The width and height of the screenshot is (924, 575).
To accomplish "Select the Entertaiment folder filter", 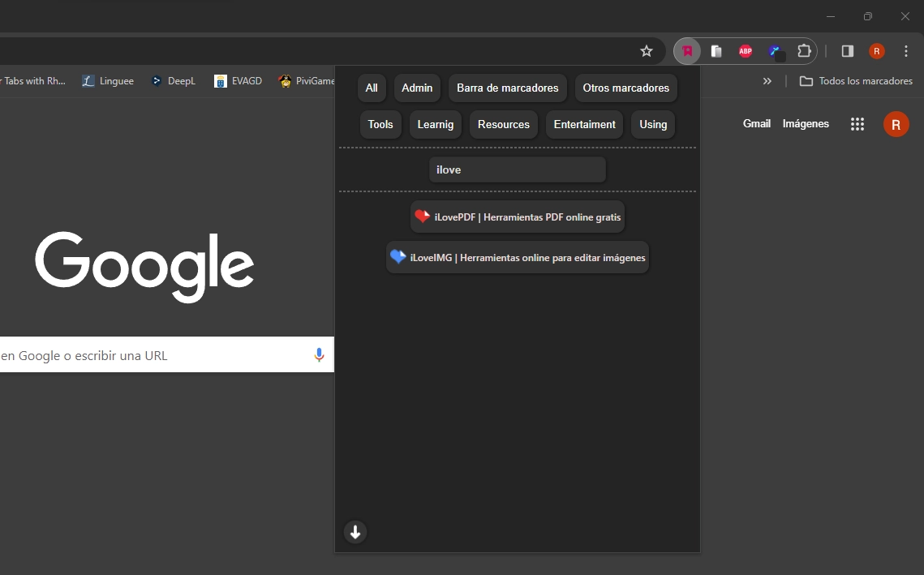I will click(x=585, y=124).
